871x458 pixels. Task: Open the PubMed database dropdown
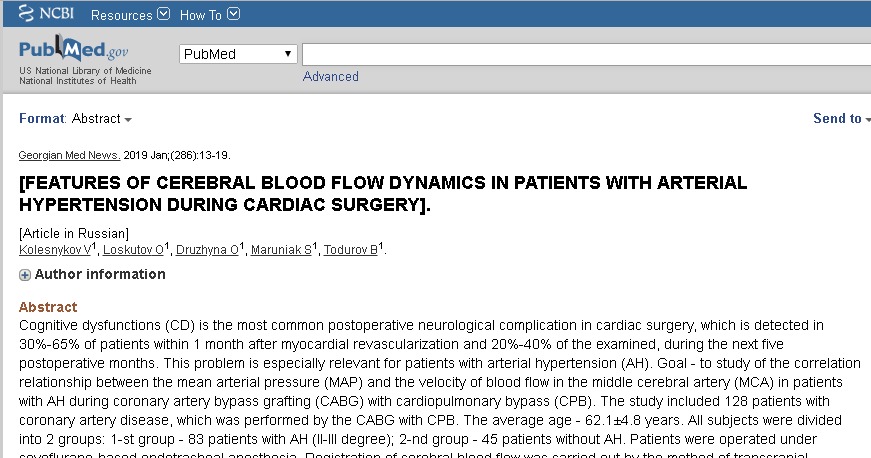point(238,54)
